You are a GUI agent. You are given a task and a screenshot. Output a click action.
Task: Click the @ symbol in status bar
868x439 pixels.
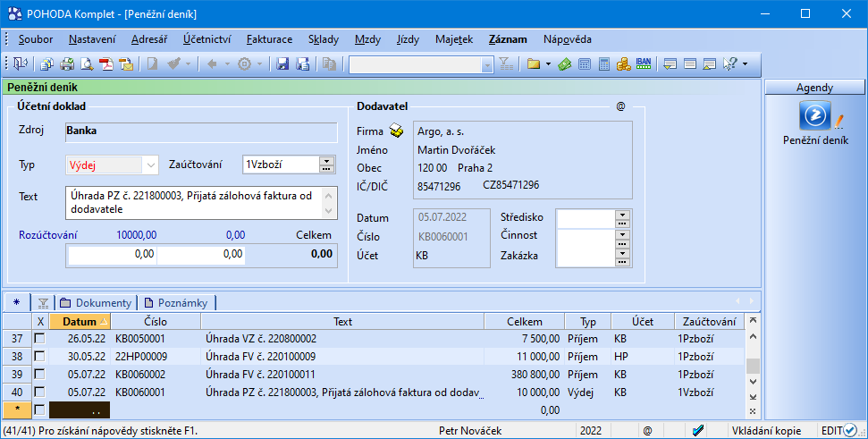[x=648, y=431]
